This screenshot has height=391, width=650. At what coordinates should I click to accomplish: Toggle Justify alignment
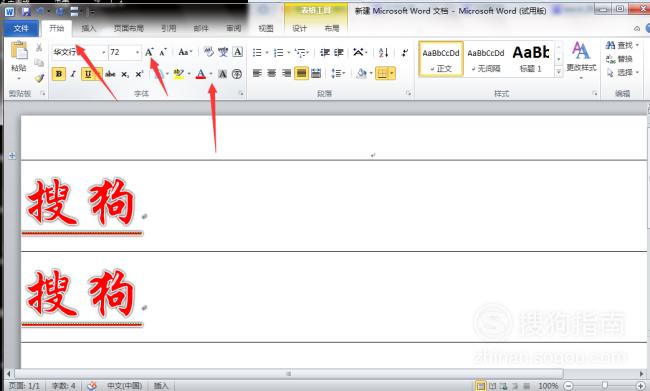301,73
